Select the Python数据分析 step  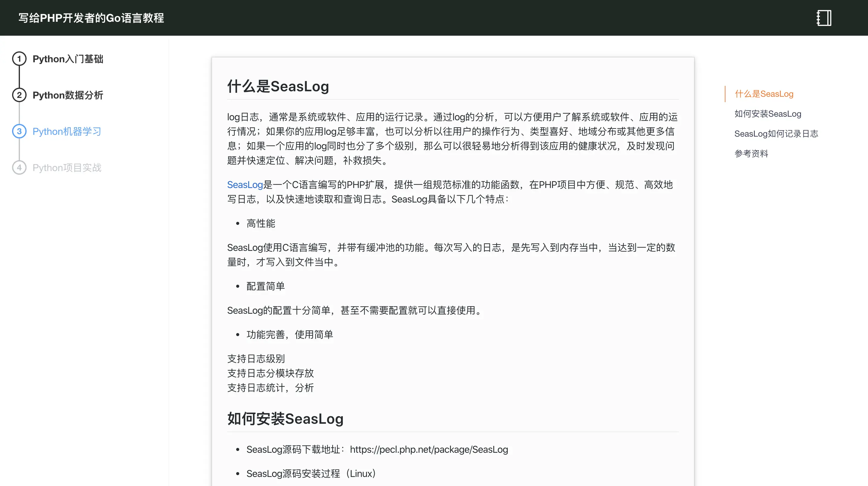point(68,95)
